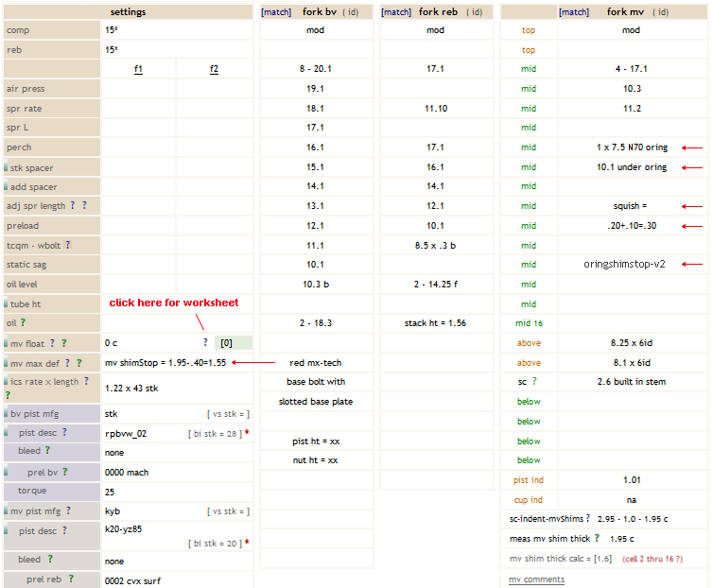713x588 pixels.
Task: Open the [match] link beside fork mv
Action: pyautogui.click(x=574, y=12)
